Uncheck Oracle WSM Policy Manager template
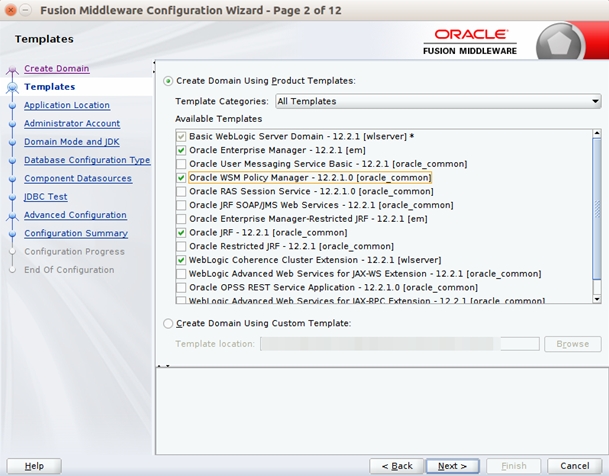609x476 pixels. (x=181, y=178)
